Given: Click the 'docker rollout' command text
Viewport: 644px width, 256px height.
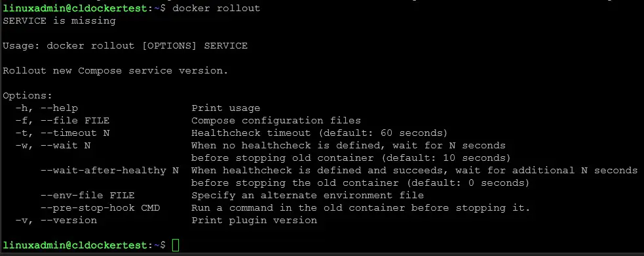Looking at the screenshot, I should pyautogui.click(x=216, y=9).
